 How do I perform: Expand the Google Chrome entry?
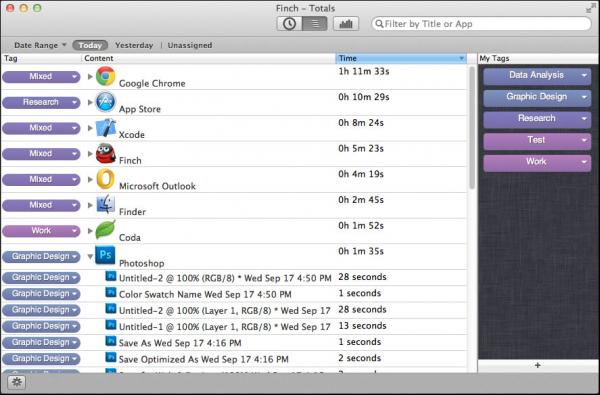90,77
